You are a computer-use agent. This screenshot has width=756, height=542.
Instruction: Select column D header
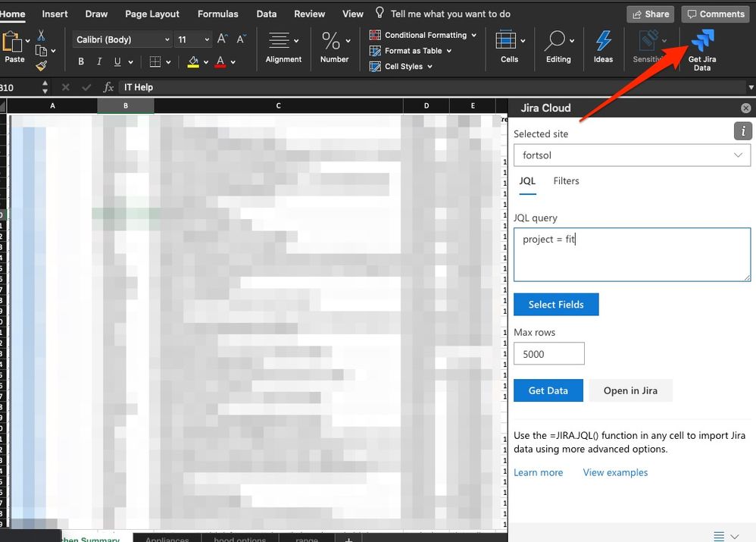426,105
